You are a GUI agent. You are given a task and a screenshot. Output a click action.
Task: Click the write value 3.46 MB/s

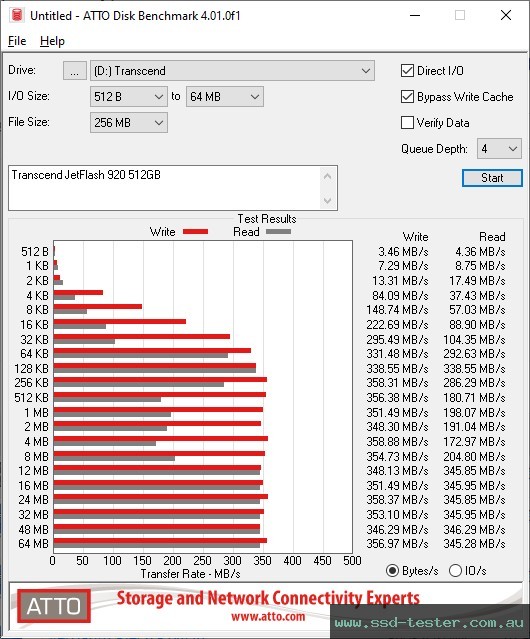tap(403, 252)
